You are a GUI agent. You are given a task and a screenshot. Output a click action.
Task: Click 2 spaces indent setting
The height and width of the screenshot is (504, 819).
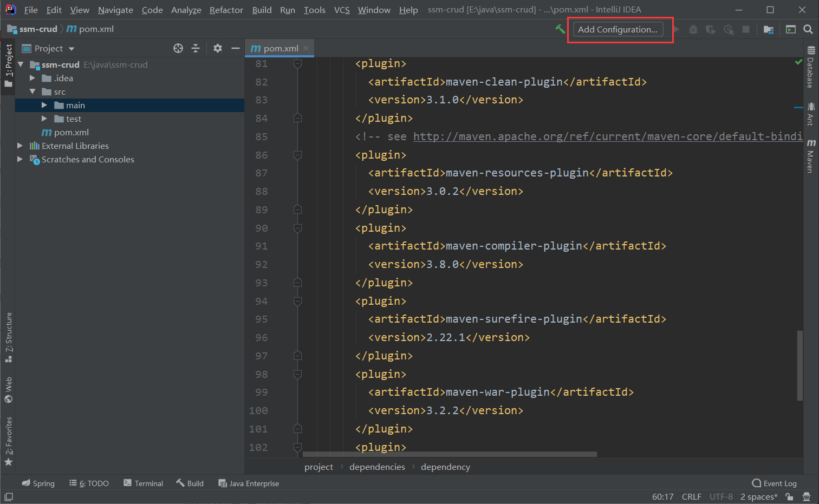pyautogui.click(x=759, y=496)
